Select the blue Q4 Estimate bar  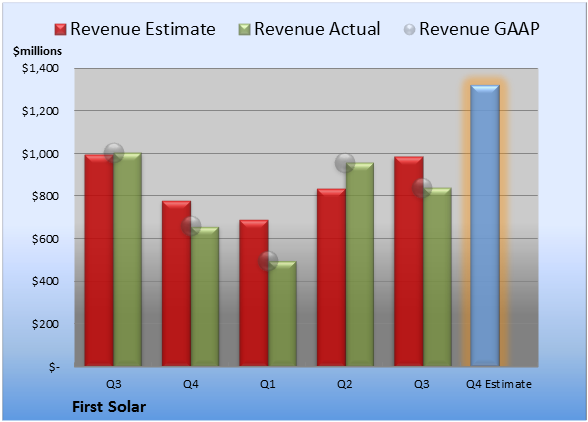[485, 225]
